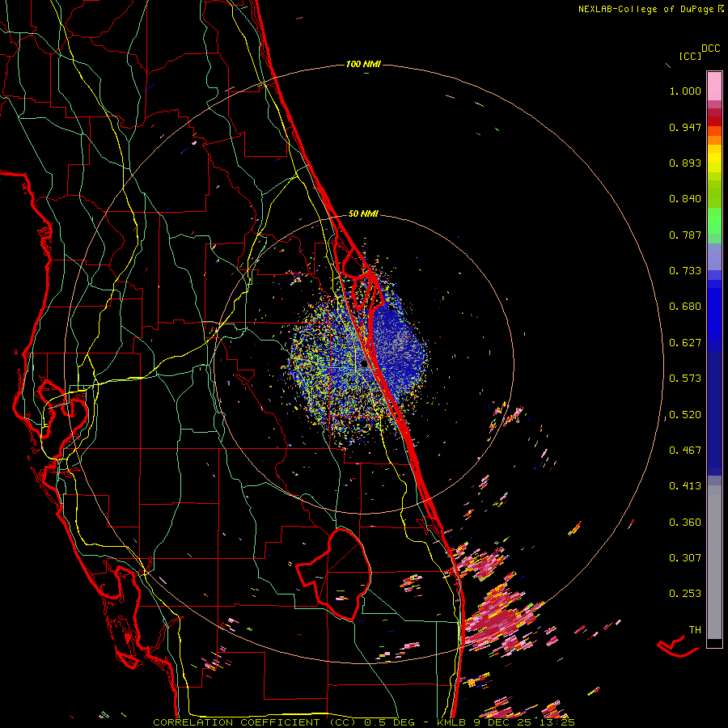728x728 pixels.
Task: Click the TH threshold label
Action: point(695,630)
